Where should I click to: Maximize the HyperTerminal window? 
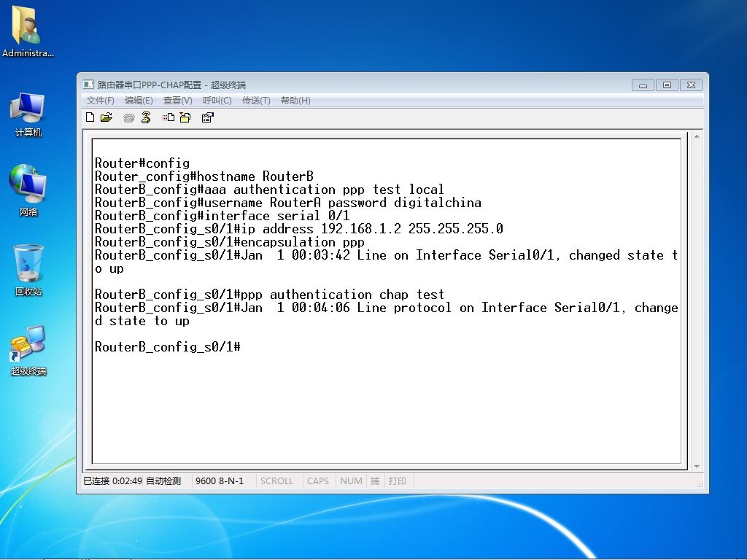667,85
